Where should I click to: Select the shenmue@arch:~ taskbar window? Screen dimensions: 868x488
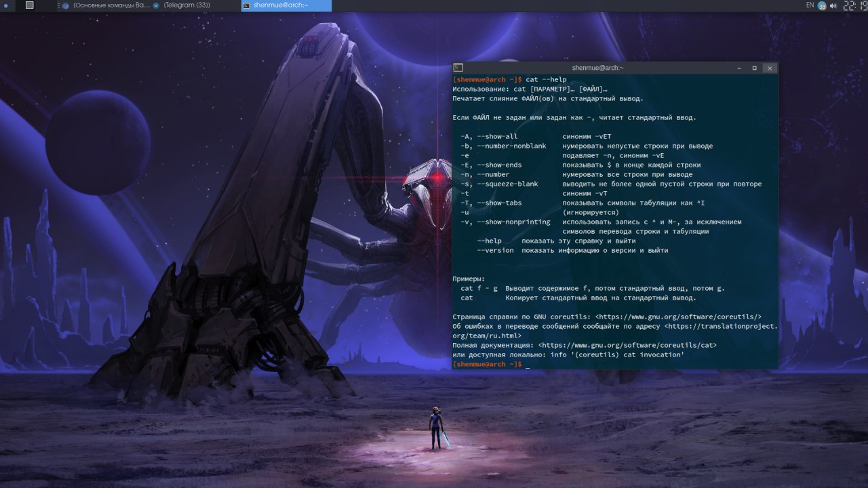(287, 5)
